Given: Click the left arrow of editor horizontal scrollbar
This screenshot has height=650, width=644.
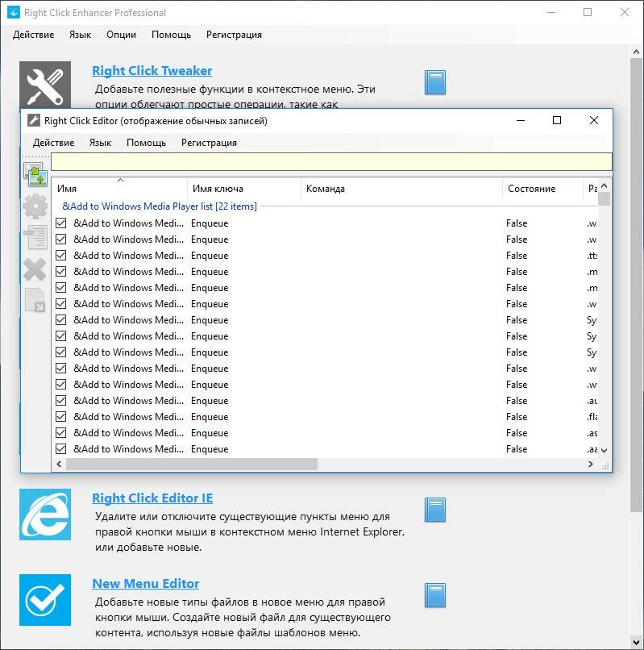Looking at the screenshot, I should click(x=59, y=465).
